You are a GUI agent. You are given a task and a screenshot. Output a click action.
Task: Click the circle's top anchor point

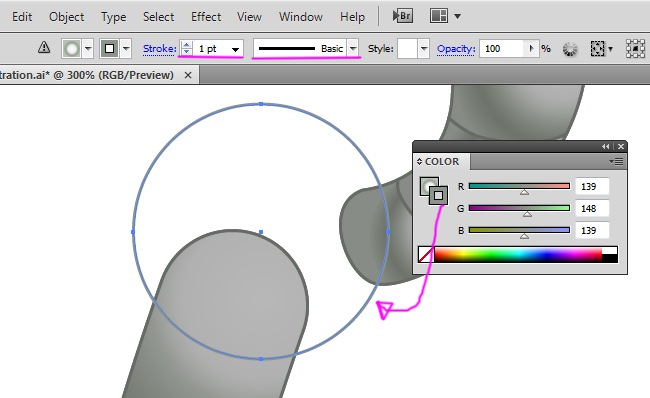click(x=261, y=104)
